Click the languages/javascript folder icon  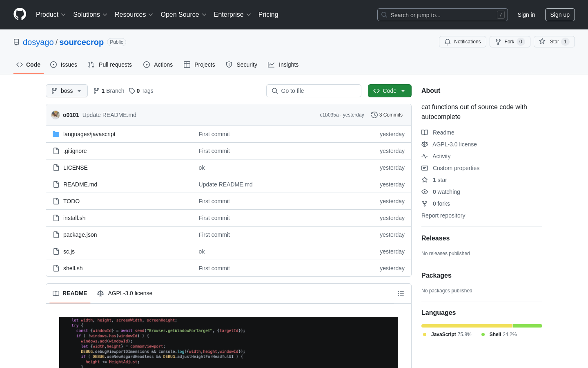(56, 134)
